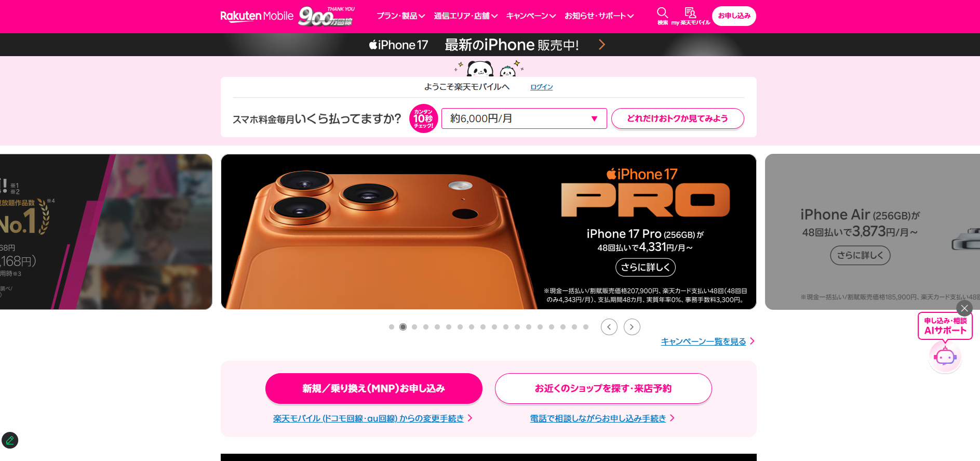This screenshot has height=461, width=980.
Task: Expand the 通信エリア・店舗 menu
Action: point(466,16)
